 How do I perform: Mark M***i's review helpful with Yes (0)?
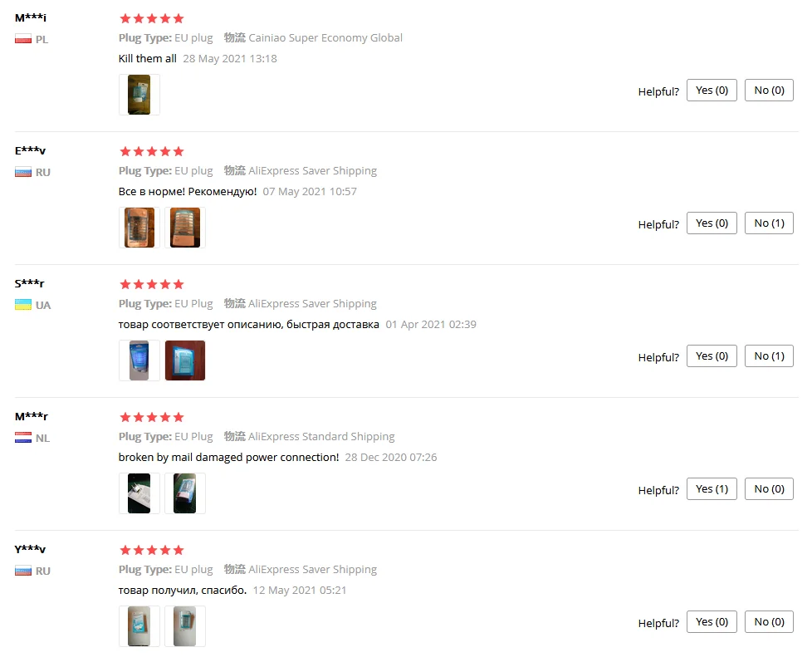click(712, 91)
